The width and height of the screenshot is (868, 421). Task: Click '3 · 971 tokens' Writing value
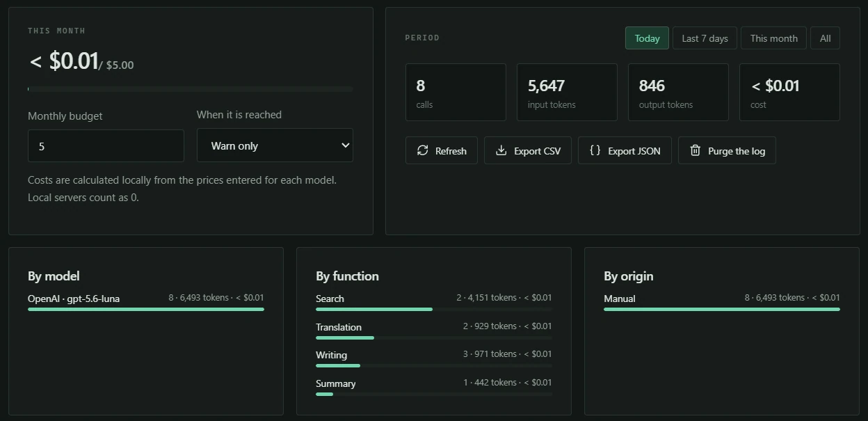click(x=490, y=354)
